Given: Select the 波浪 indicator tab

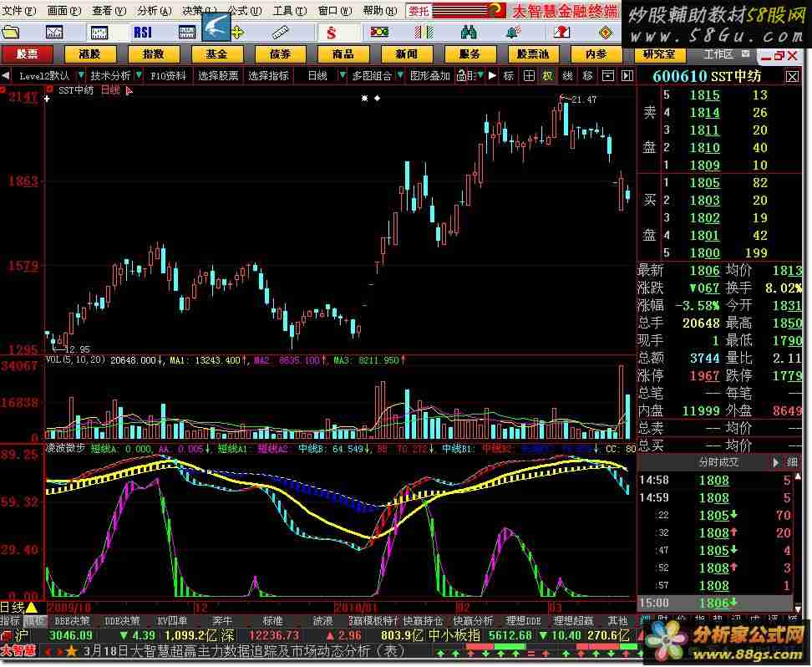Looking at the screenshot, I should 323,621.
